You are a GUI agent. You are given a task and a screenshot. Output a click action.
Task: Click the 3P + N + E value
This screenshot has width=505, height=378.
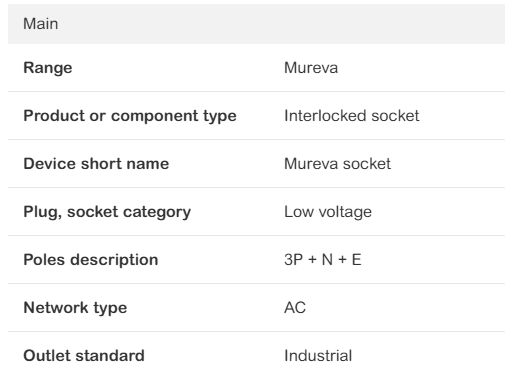pyautogui.click(x=323, y=260)
